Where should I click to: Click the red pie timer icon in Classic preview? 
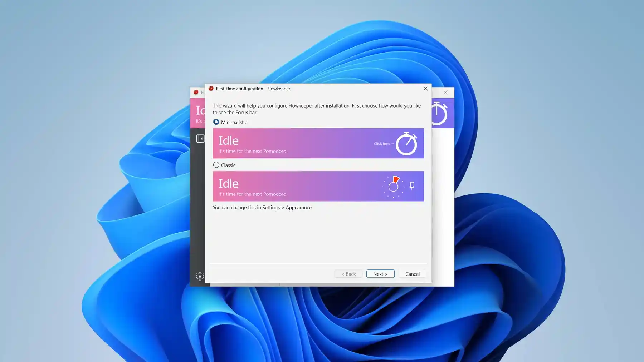pos(394,183)
